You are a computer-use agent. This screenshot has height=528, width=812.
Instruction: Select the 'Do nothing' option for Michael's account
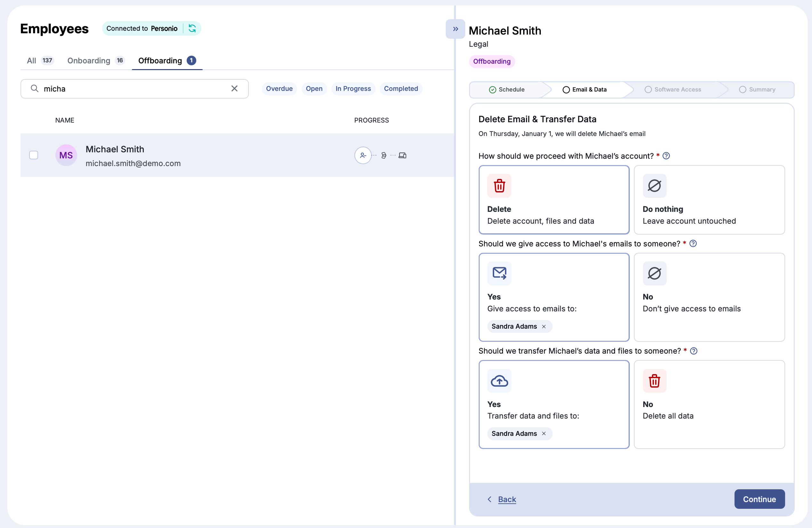click(710, 200)
